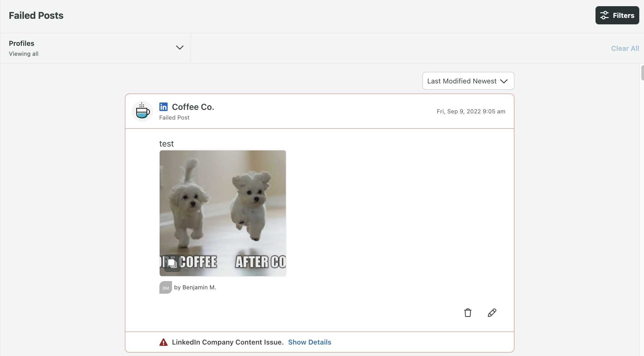Click the 'Failed Posts' page heading
This screenshot has height=356, width=644.
pos(36,15)
